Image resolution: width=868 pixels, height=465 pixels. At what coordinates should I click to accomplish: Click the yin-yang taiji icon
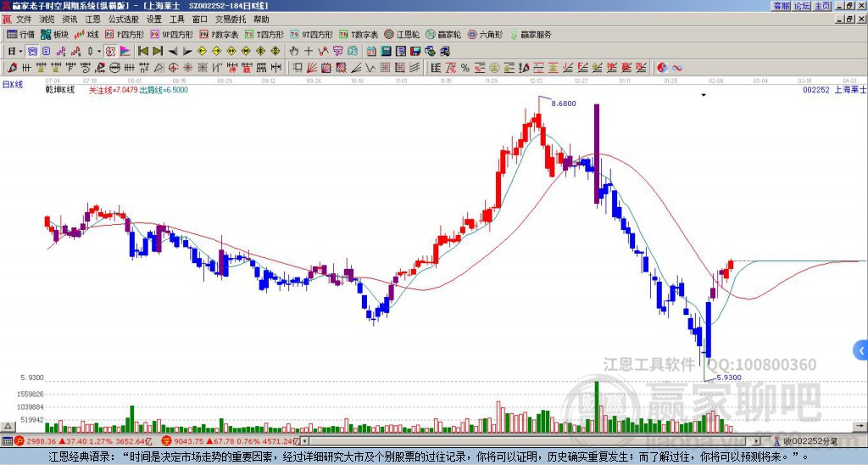pyautogui.click(x=662, y=68)
